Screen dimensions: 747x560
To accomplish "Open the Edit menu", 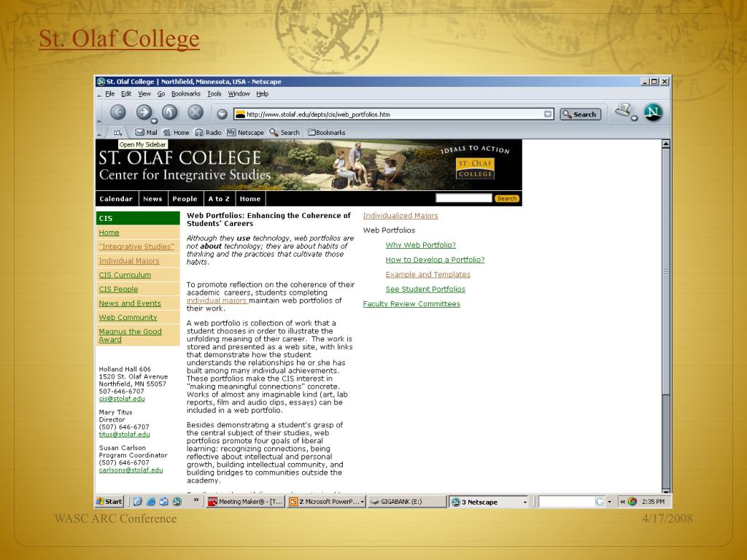I will [126, 94].
